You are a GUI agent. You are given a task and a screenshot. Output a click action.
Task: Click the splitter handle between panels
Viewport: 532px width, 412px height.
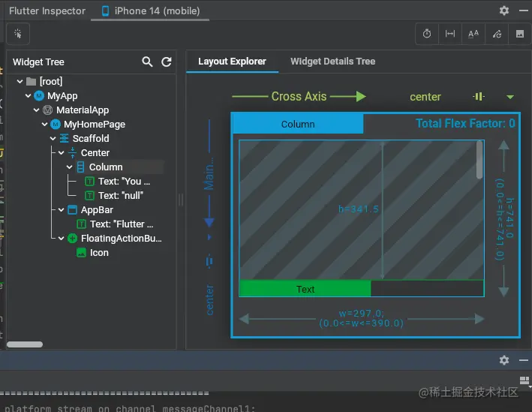click(x=181, y=200)
